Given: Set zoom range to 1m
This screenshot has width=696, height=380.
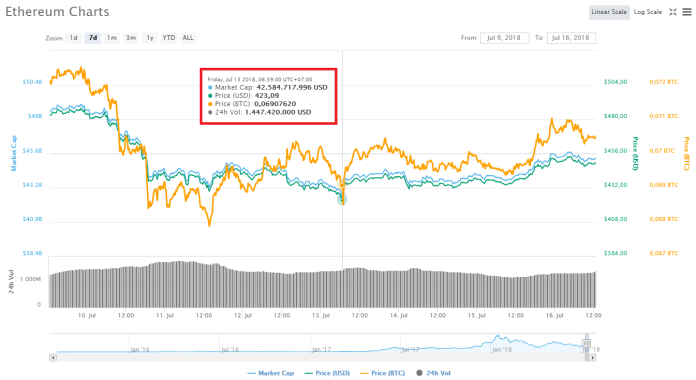Looking at the screenshot, I should click(x=111, y=38).
